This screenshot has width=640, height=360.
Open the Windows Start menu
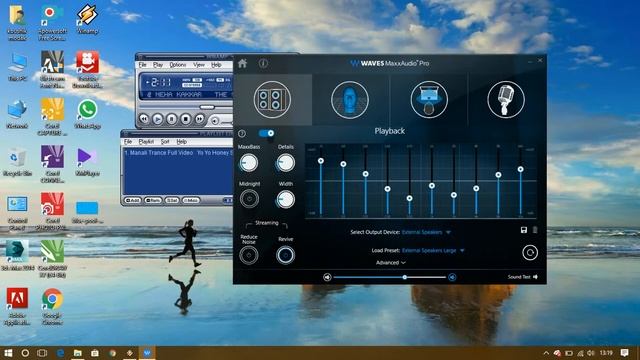[8, 353]
